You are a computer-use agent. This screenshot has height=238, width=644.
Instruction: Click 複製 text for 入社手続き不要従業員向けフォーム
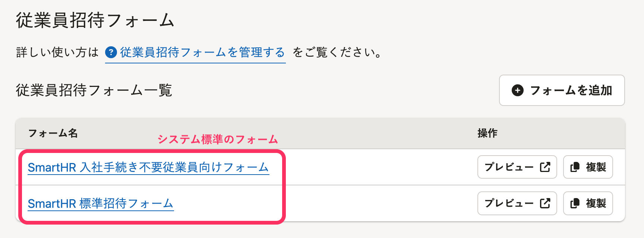[x=596, y=167]
